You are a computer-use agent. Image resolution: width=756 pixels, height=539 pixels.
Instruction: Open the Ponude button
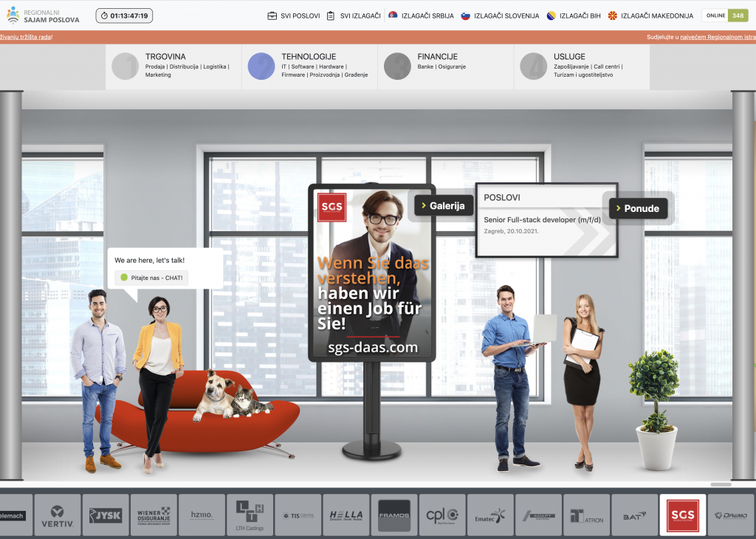pyautogui.click(x=639, y=208)
